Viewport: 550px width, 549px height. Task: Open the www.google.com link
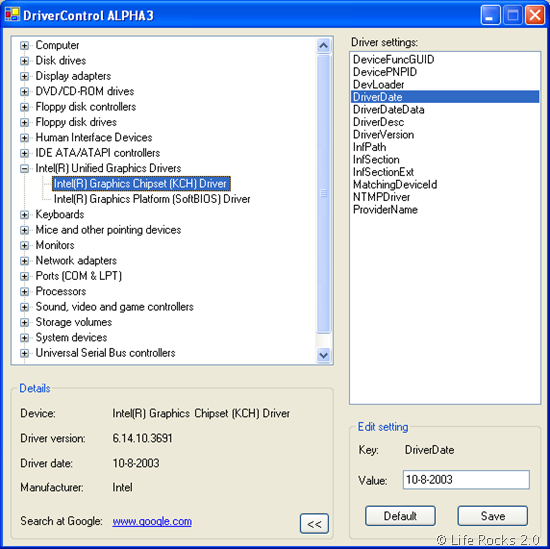coord(152,521)
